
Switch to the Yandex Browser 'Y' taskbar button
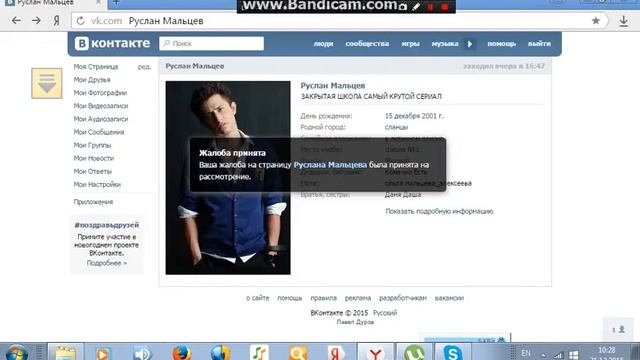(x=376, y=353)
